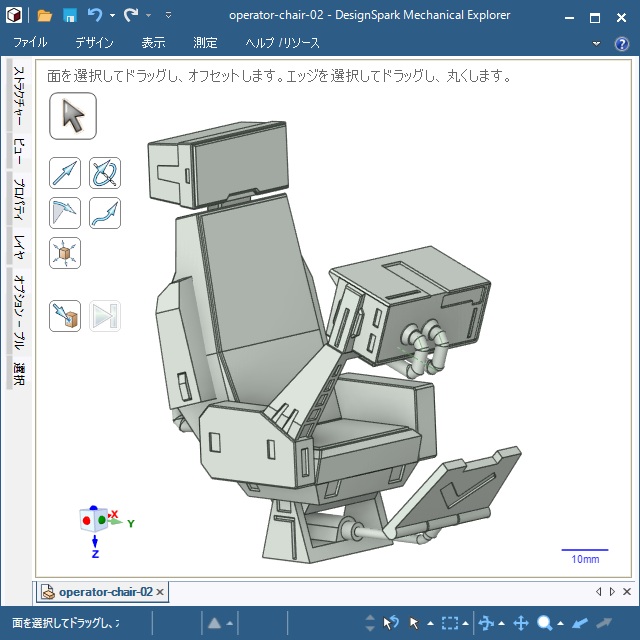Switch to the ヘルプ /リソース tab
This screenshot has width=640, height=640.
coord(282,42)
